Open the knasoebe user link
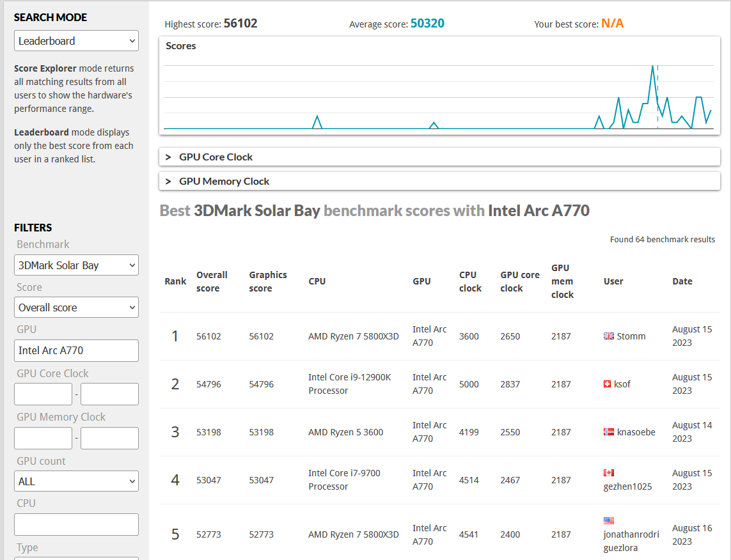This screenshot has height=560, width=731. point(636,432)
